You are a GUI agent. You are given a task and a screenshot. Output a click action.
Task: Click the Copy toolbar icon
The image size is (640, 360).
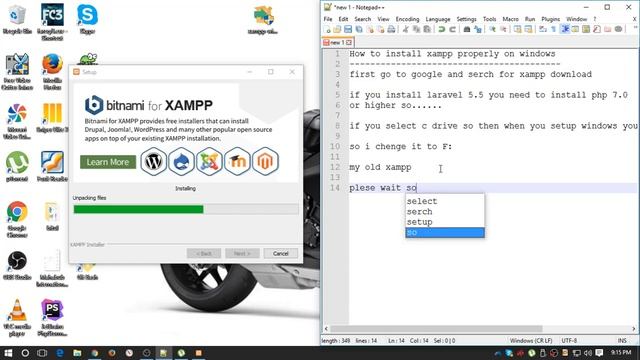pyautogui.click(x=416, y=29)
